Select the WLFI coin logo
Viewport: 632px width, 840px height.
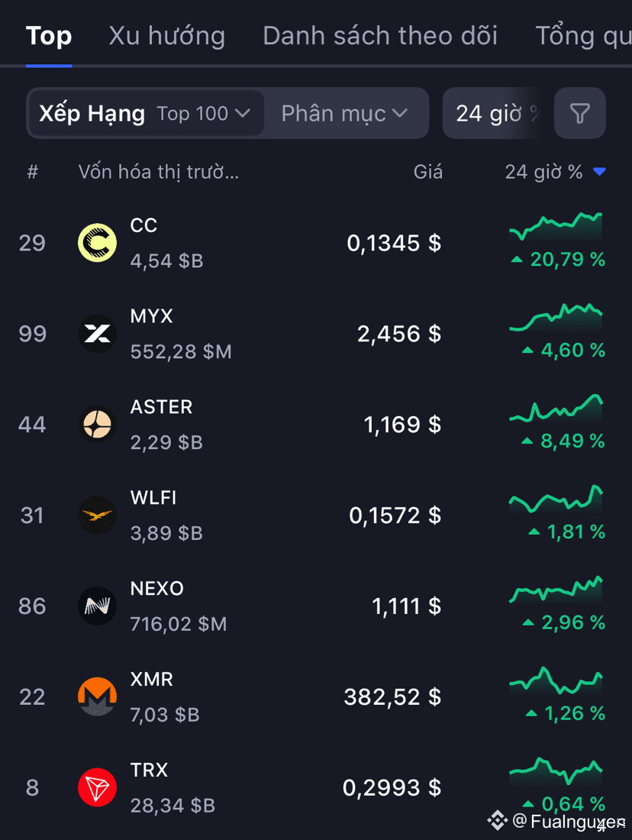[x=97, y=515]
